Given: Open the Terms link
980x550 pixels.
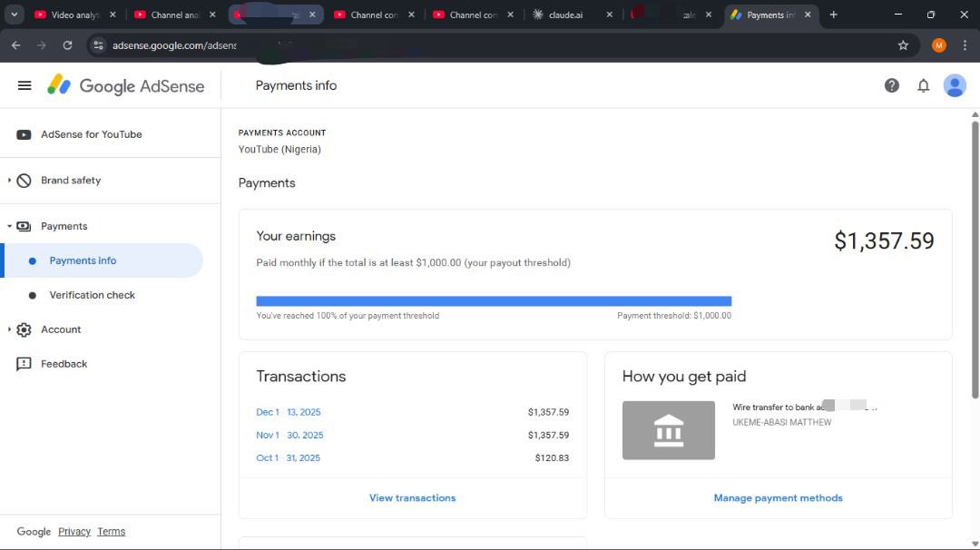Looking at the screenshot, I should click(112, 531).
